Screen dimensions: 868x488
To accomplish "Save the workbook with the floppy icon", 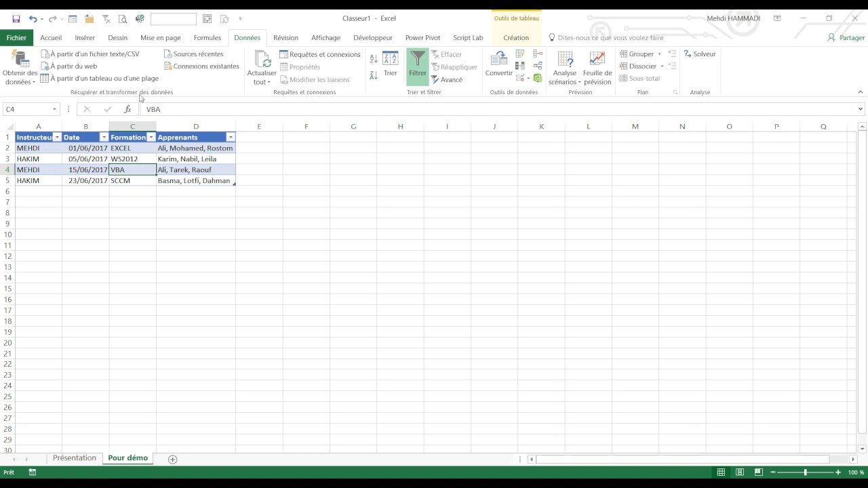I will [x=16, y=19].
